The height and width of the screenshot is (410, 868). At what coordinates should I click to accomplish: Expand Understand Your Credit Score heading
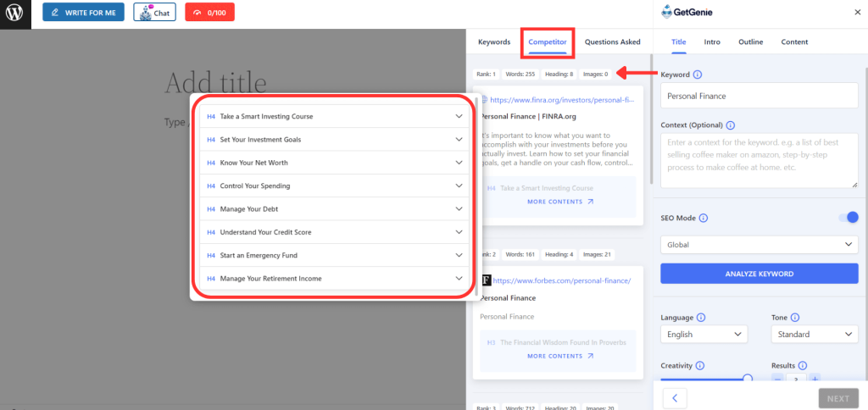point(334,232)
